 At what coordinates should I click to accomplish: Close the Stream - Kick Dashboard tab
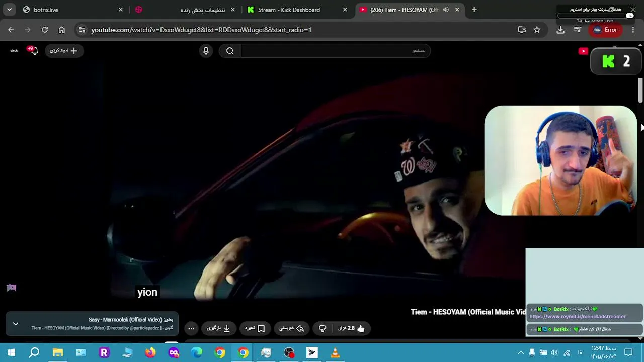pos(345,10)
